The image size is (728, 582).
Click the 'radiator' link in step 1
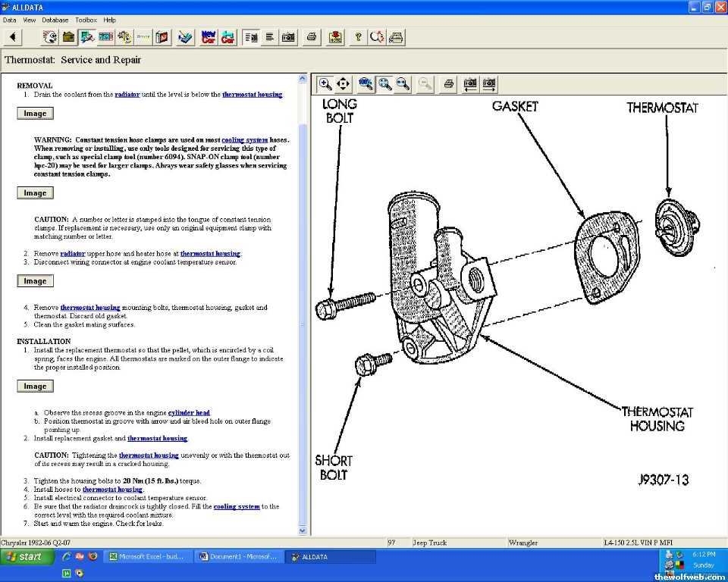(x=127, y=95)
